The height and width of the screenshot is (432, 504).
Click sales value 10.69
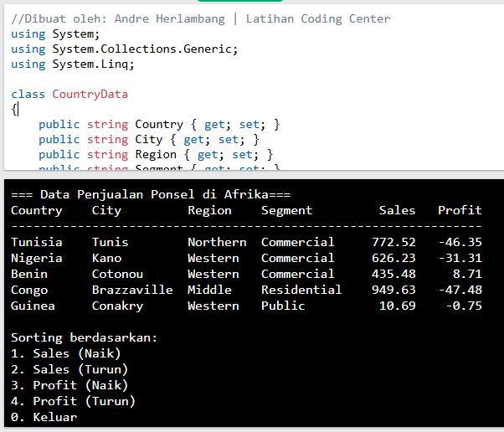pyautogui.click(x=398, y=306)
